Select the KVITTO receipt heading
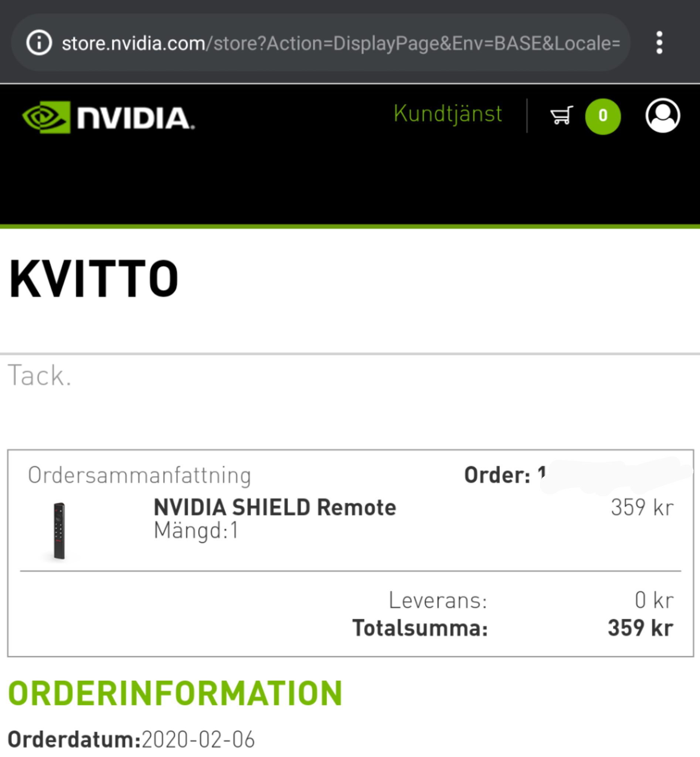Image resolution: width=700 pixels, height=757 pixels. [94, 279]
